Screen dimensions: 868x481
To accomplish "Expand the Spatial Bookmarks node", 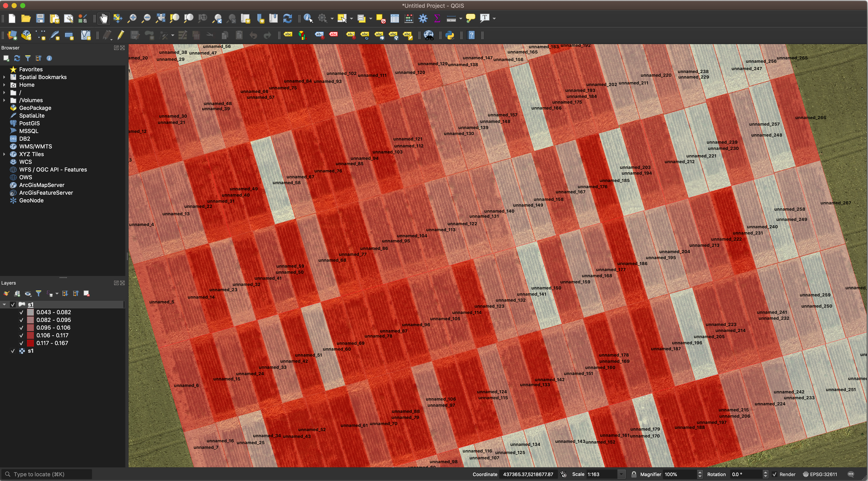I will click(x=4, y=77).
